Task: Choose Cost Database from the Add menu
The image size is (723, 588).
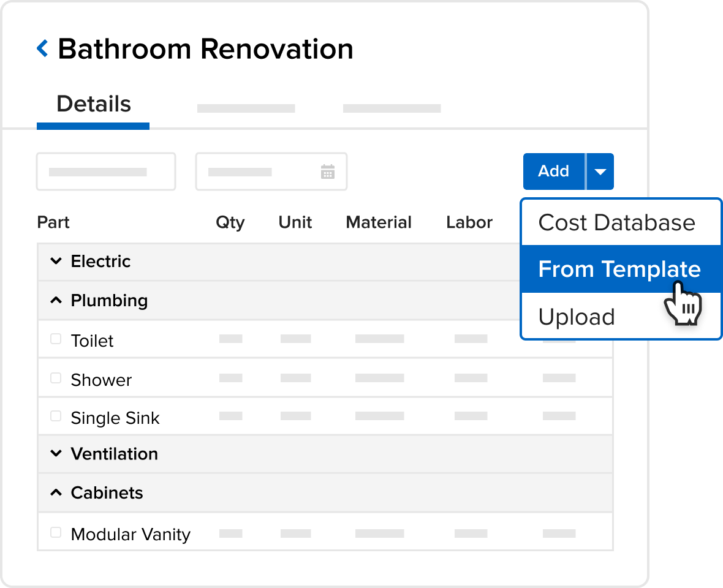Action: click(x=617, y=222)
